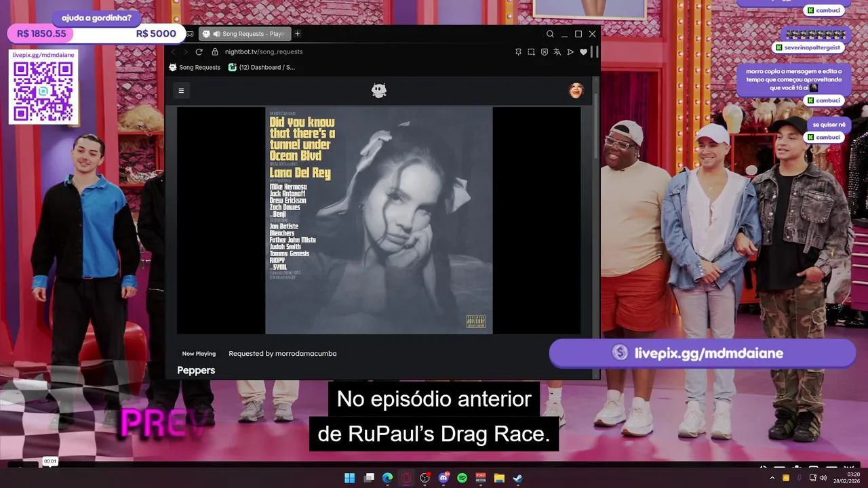The width and height of the screenshot is (868, 488).
Task: Go back in the browser
Action: point(173,52)
